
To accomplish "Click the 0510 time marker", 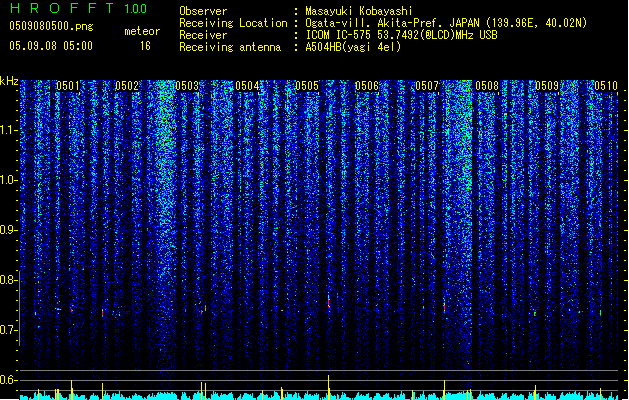I will 606,85.
